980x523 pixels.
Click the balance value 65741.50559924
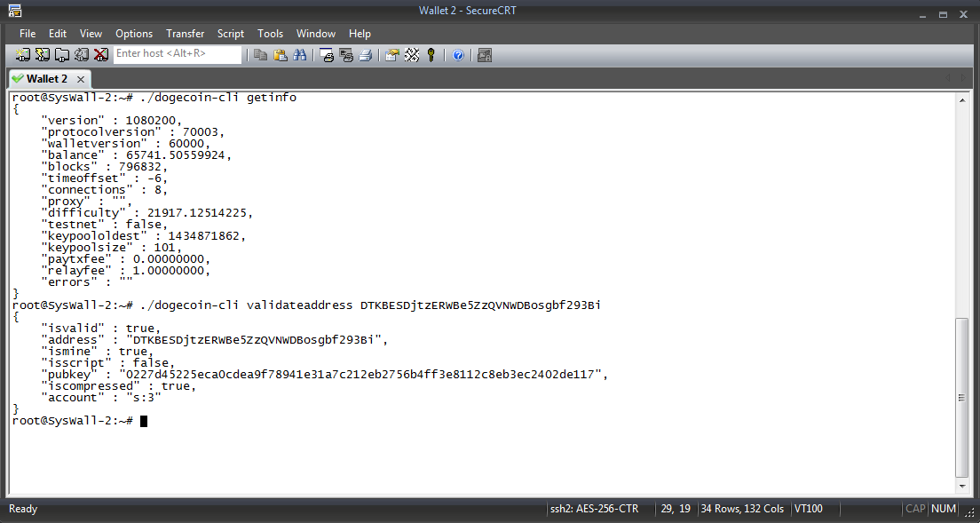click(x=175, y=155)
